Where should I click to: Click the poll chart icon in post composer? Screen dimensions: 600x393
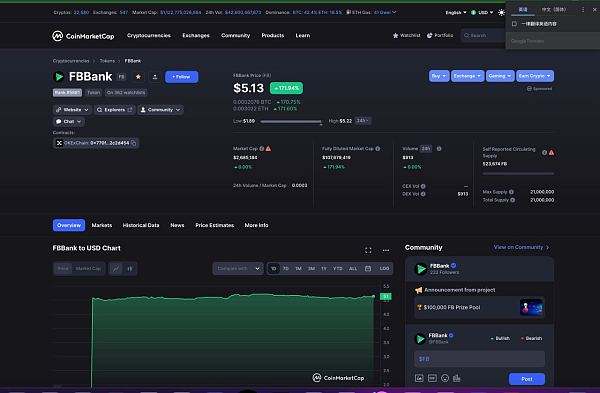coord(457,378)
